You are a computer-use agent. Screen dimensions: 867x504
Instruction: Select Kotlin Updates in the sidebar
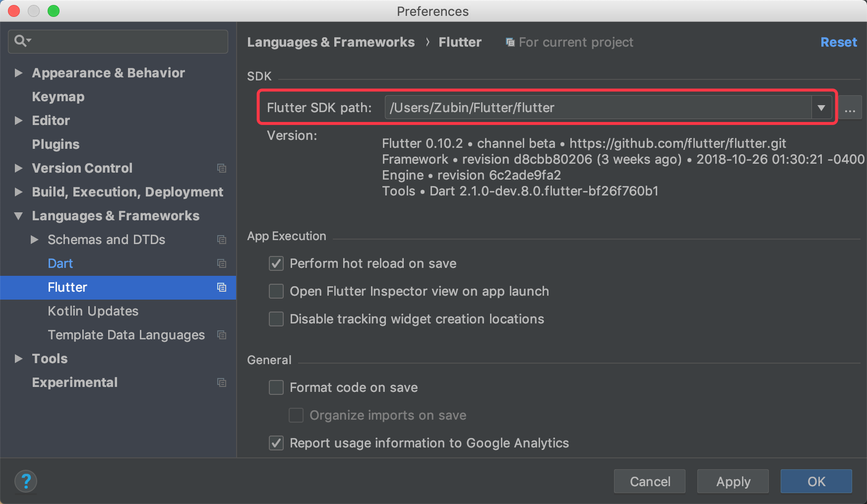point(93,311)
